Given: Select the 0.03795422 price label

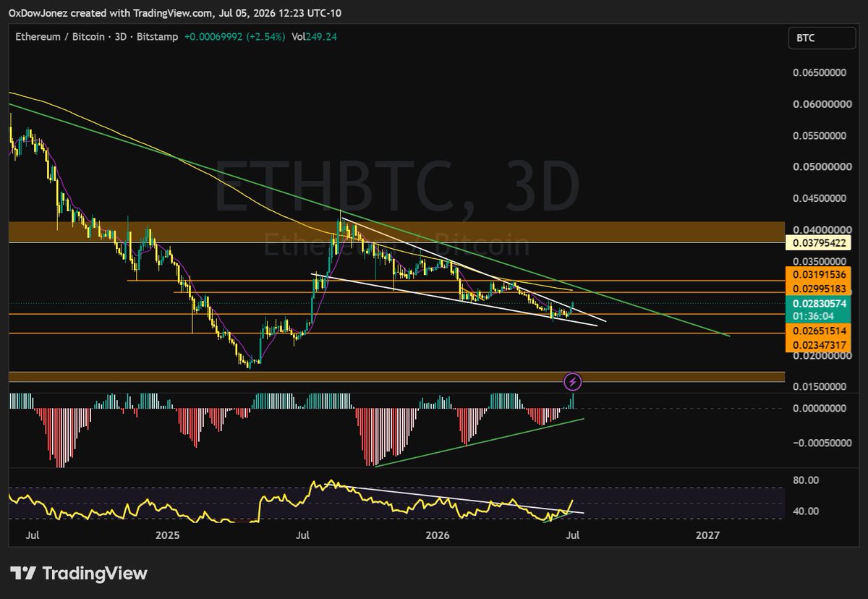Looking at the screenshot, I should [x=820, y=242].
